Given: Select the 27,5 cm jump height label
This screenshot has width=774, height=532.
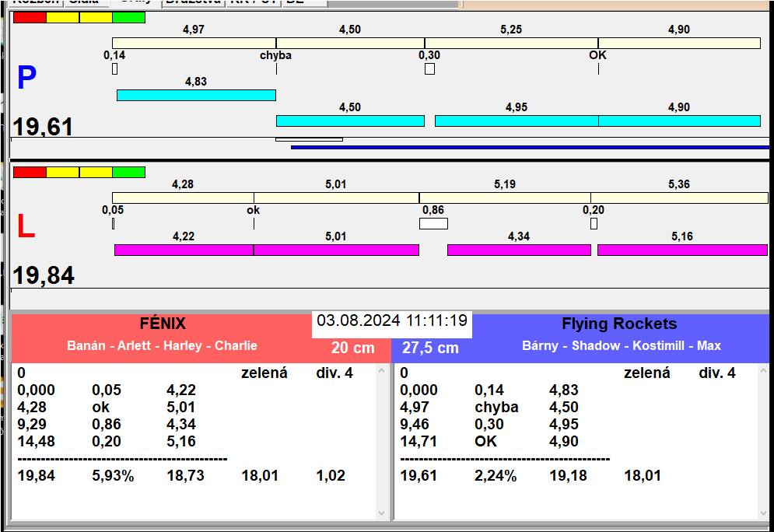Looking at the screenshot, I should 430,348.
